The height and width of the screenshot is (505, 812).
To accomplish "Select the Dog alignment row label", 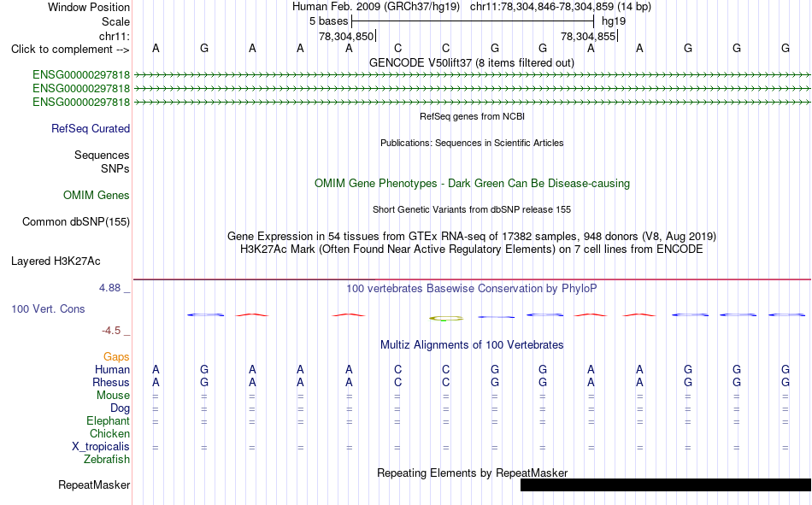I will pyautogui.click(x=120, y=408).
